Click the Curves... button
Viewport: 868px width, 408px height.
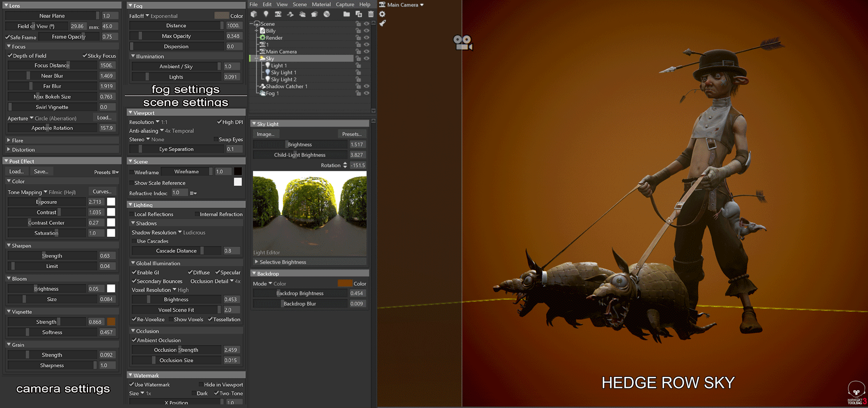(102, 192)
